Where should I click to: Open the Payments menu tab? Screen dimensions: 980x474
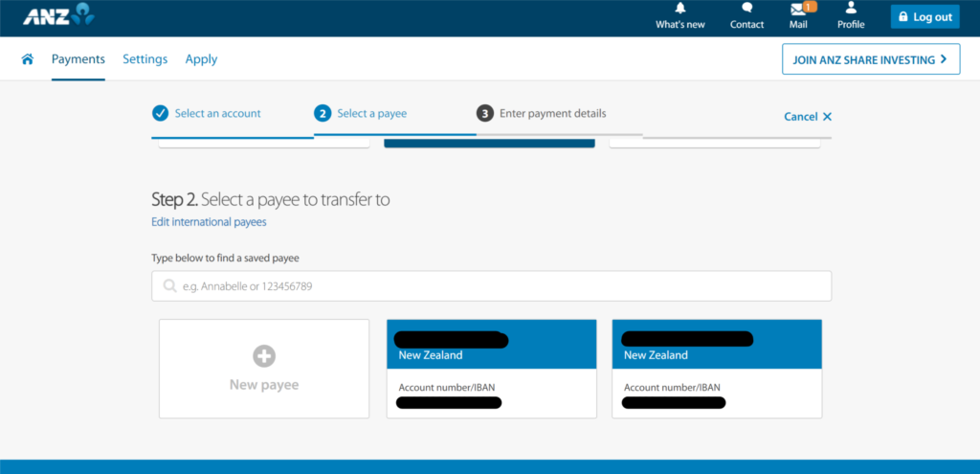click(78, 59)
